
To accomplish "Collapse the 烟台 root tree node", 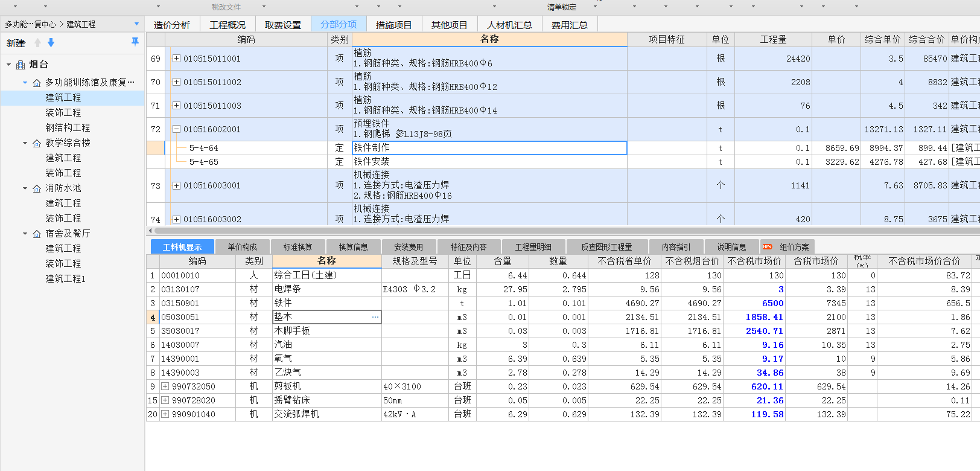I will (8, 65).
